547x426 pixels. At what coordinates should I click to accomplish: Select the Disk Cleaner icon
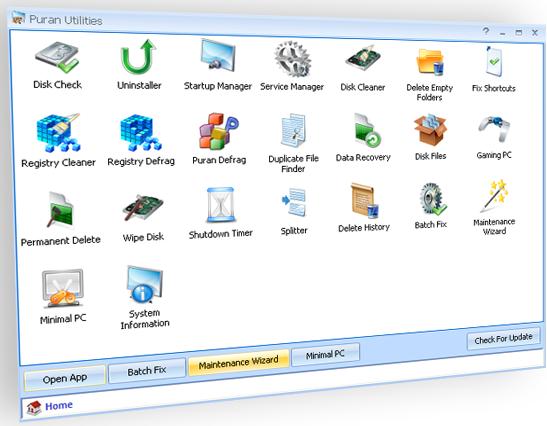pyautogui.click(x=362, y=59)
